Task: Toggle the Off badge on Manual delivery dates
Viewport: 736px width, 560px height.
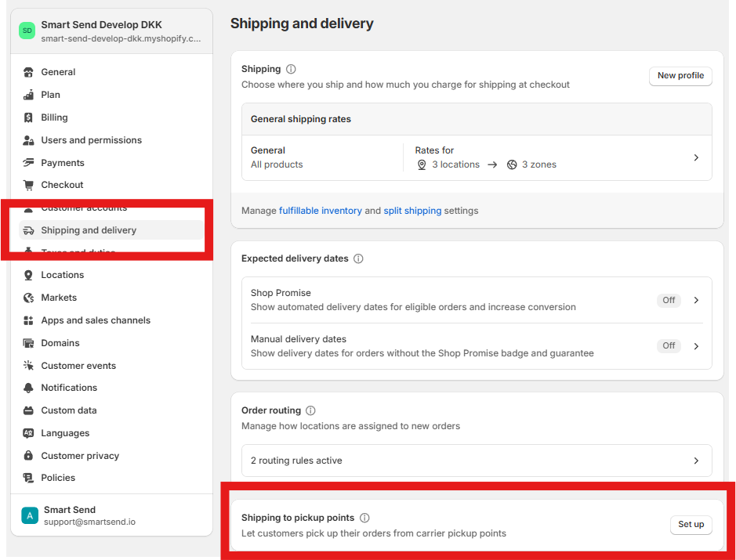Action: pos(669,345)
